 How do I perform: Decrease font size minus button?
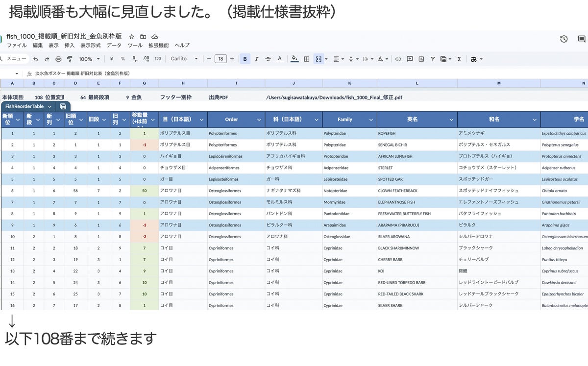[209, 59]
